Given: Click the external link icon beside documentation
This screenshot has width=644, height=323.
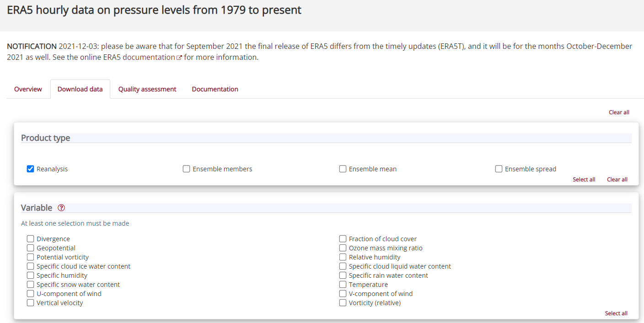Looking at the screenshot, I should (x=179, y=58).
